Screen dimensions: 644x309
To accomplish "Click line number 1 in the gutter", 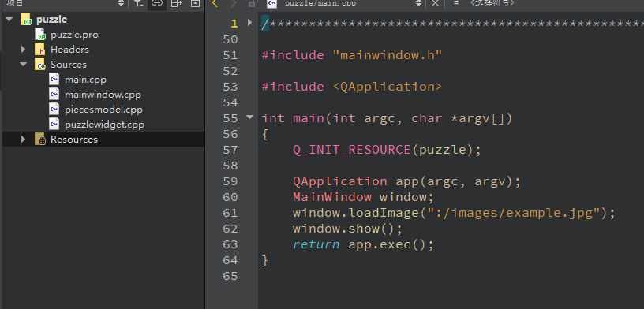I will [234, 24].
